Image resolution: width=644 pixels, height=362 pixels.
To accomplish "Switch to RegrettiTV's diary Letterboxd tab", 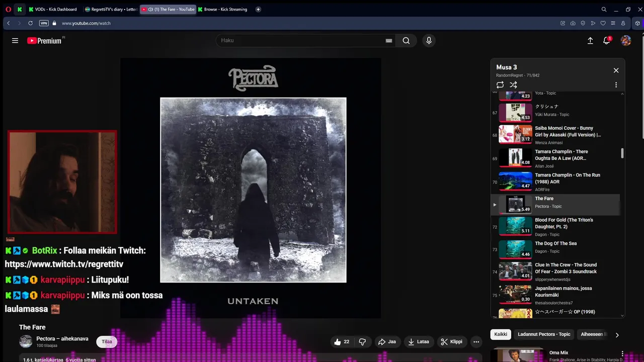I will pyautogui.click(x=111, y=9).
